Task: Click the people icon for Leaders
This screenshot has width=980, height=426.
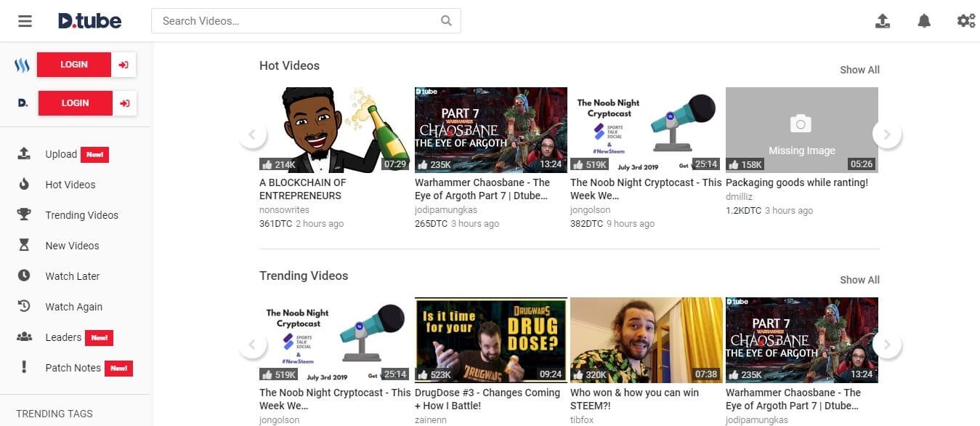Action: pos(24,337)
